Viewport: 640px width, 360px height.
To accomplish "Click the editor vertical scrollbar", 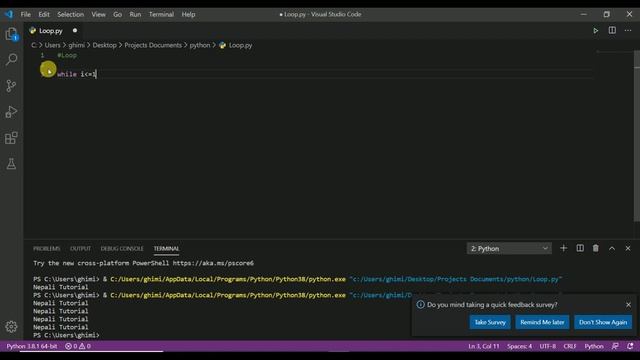I will [637, 136].
